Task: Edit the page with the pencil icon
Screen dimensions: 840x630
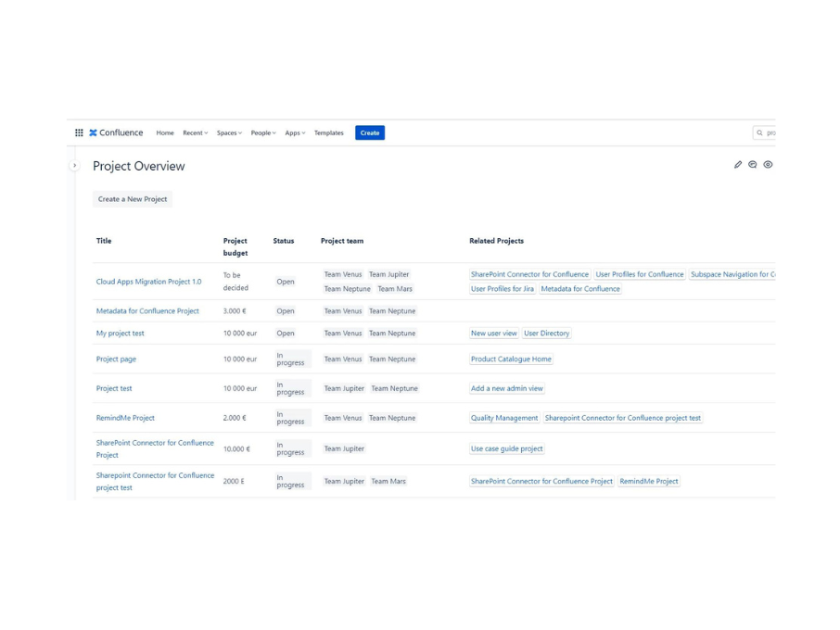Action: point(738,165)
